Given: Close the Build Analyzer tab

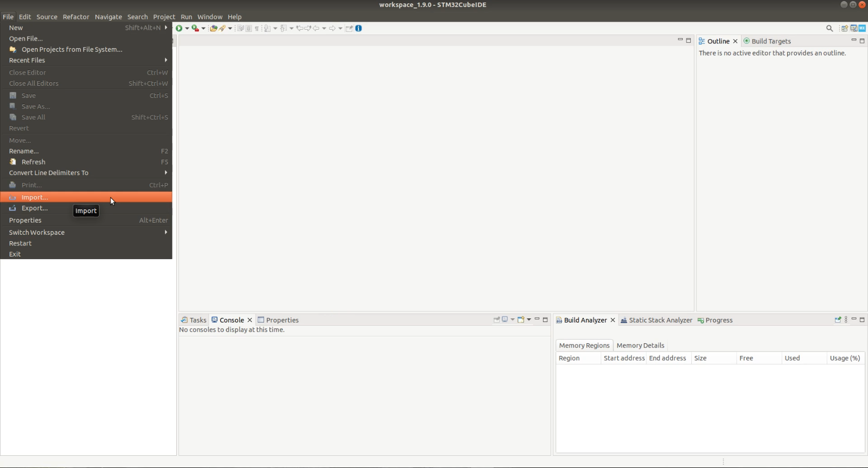Looking at the screenshot, I should tap(613, 320).
